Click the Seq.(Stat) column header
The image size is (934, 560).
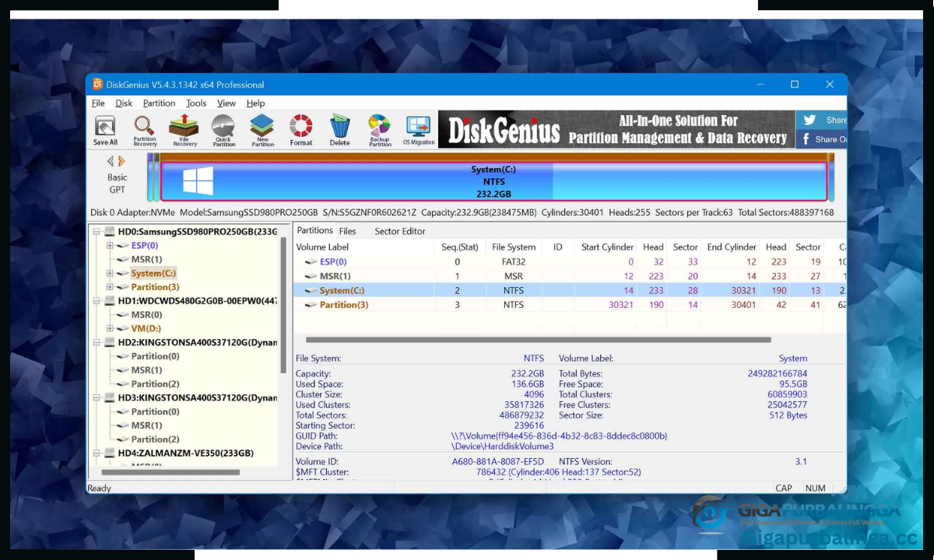pos(459,247)
